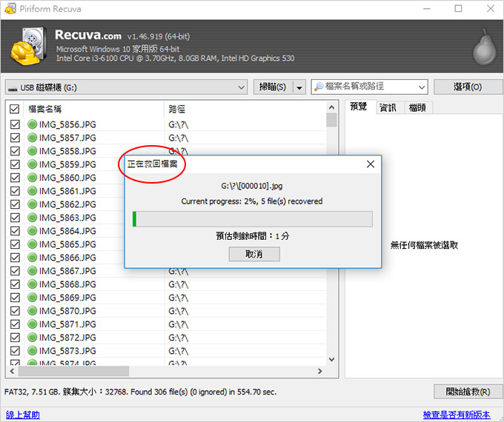
Task: Click green status dot of IMG_5859.JPG
Action: point(32,164)
